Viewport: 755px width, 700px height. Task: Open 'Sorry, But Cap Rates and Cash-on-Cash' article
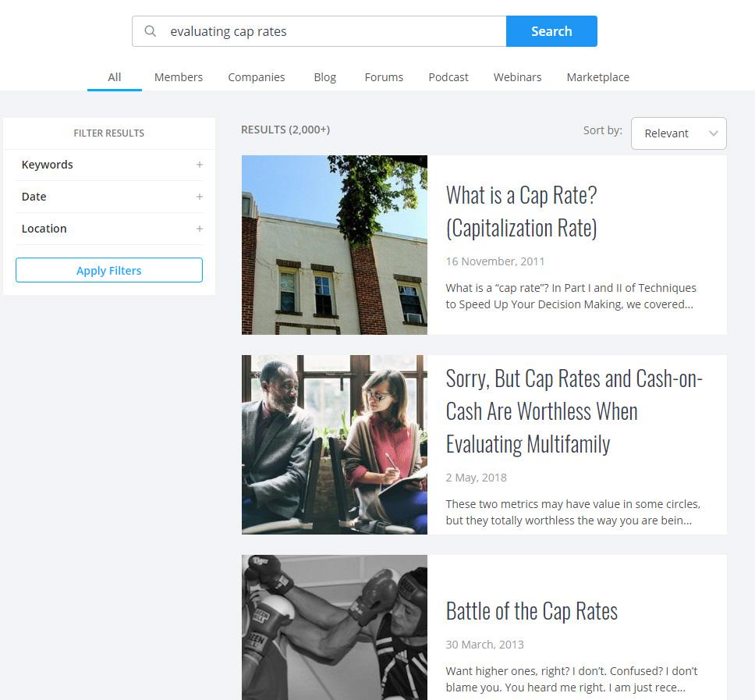pos(574,411)
